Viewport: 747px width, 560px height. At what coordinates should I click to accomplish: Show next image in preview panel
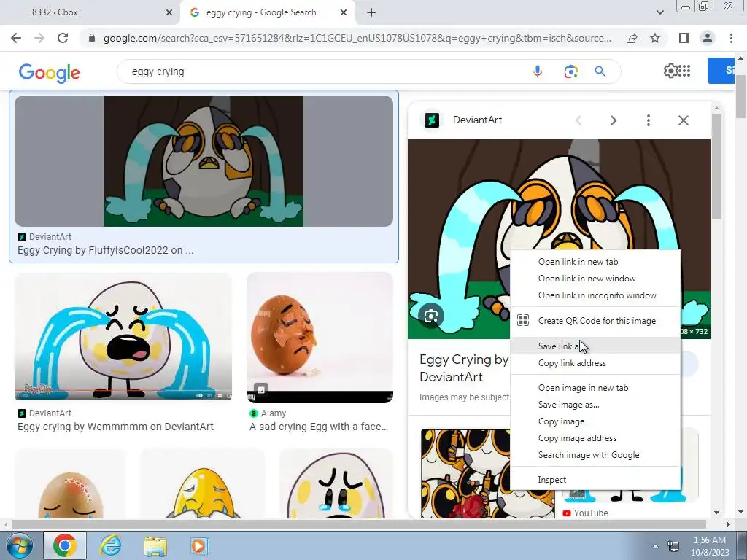pyautogui.click(x=614, y=120)
